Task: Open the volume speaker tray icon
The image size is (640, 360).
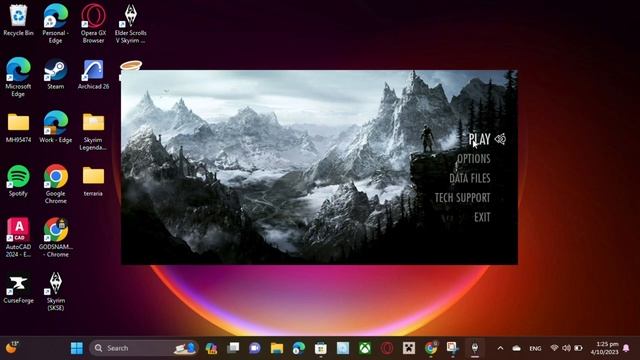Action: click(x=566, y=348)
